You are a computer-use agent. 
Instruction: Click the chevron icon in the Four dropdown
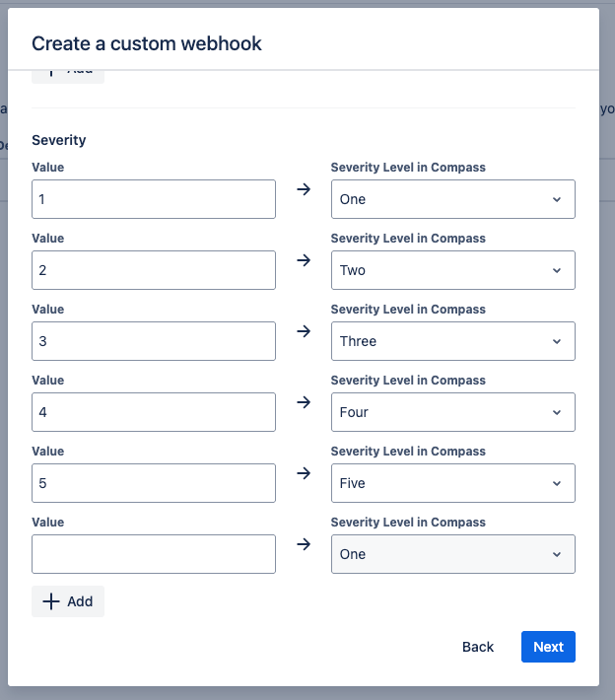(557, 412)
